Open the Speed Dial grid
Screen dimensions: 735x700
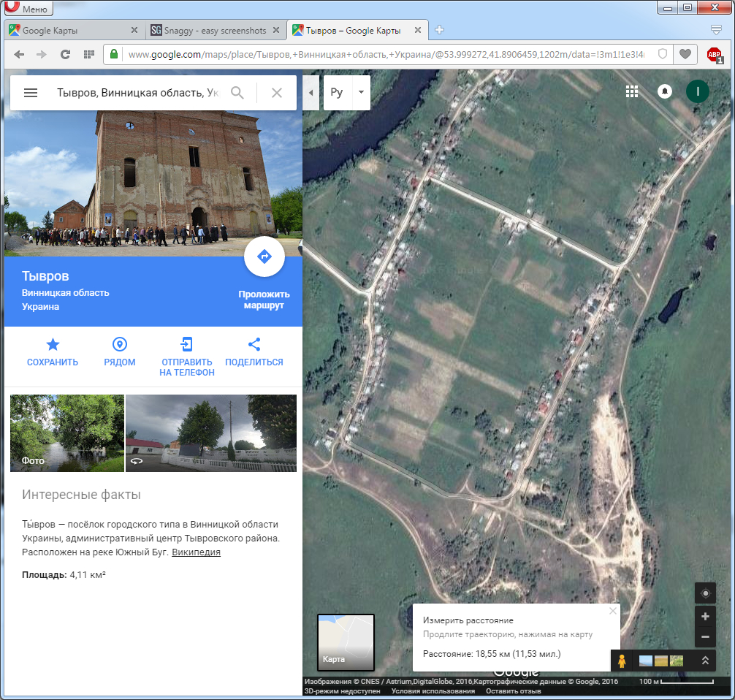89,54
